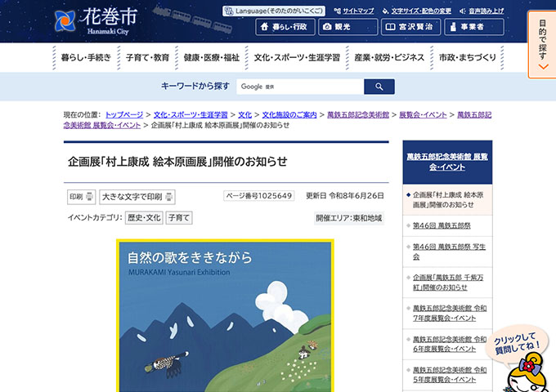
Task: Open sidebar link 第46回 萬鉄五郎祭 写生会
Action: (449, 252)
